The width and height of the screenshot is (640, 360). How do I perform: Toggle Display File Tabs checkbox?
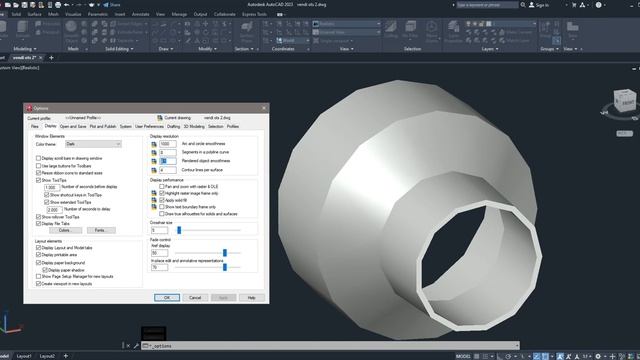point(38,224)
